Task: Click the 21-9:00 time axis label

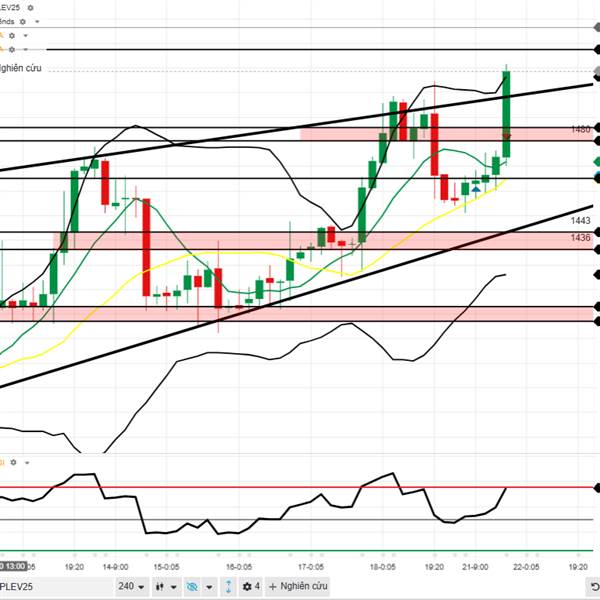Action: pos(475,567)
